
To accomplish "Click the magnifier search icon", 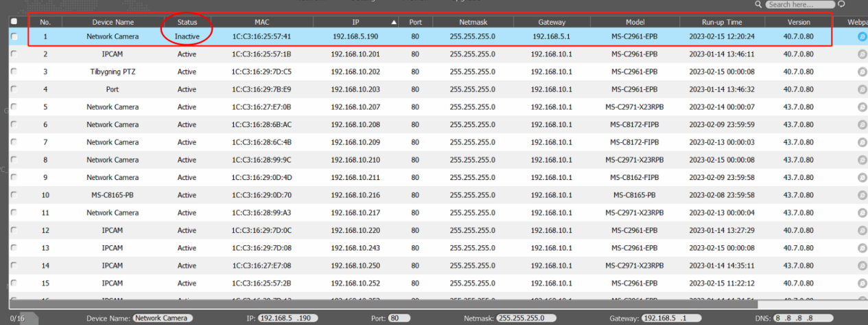I will pyautogui.click(x=758, y=4).
